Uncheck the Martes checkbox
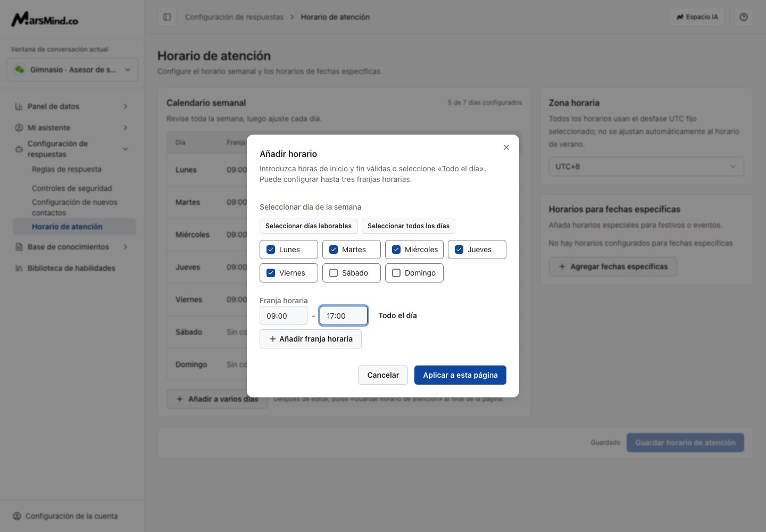This screenshot has height=532, width=766. click(334, 250)
